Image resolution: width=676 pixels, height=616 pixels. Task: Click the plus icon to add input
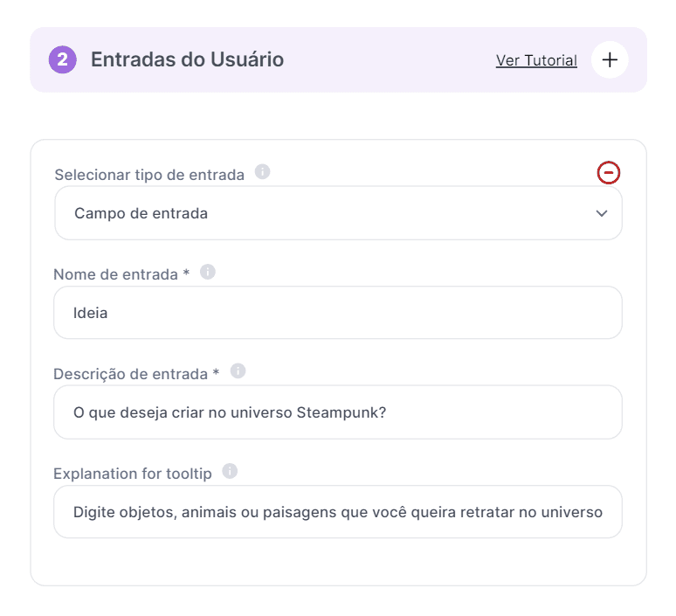coord(610,60)
